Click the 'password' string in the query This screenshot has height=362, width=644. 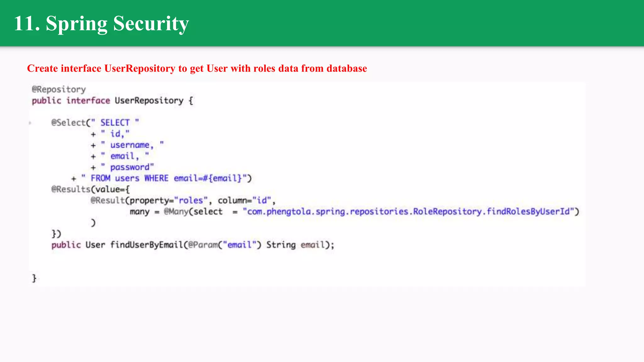130,167
